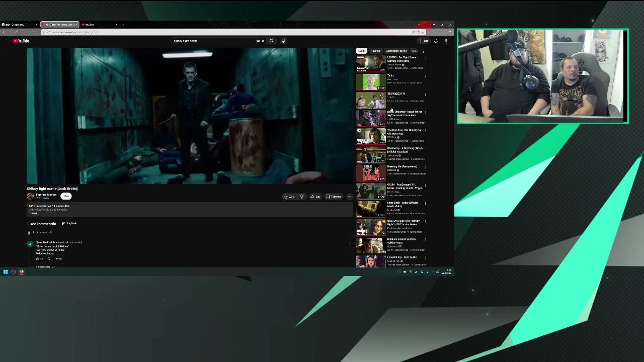Click the magnifier search button
The image size is (644, 362).
pos(271,41)
